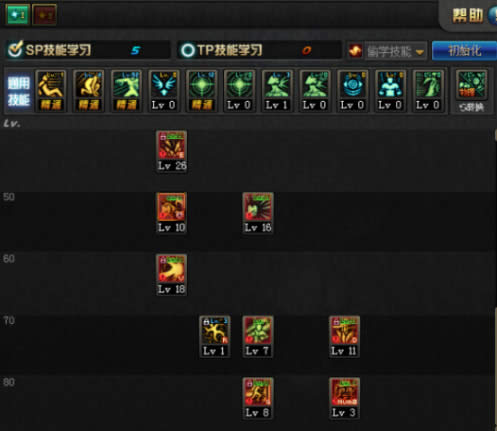Click the yellow arrow of the 偷学技能 dropdown
Viewport: 497px width, 431px height.
click(420, 52)
